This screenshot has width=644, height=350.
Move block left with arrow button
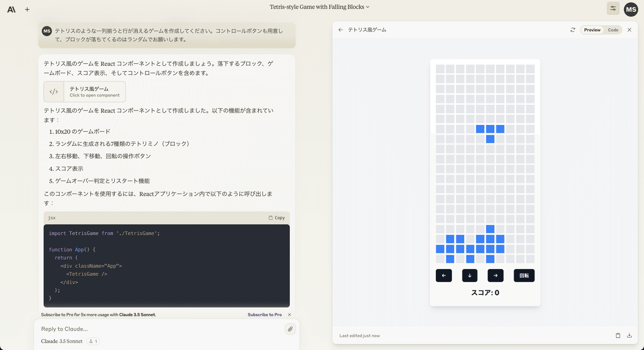[x=444, y=275]
